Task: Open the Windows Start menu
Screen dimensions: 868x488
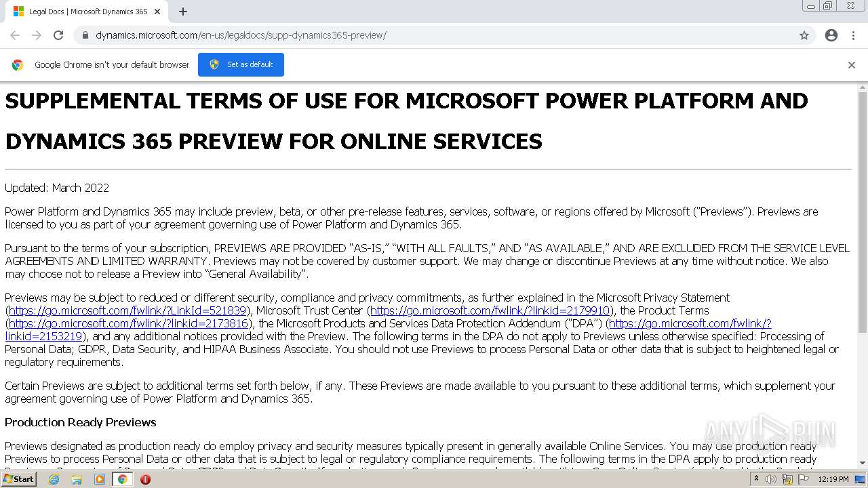Action: (19, 479)
